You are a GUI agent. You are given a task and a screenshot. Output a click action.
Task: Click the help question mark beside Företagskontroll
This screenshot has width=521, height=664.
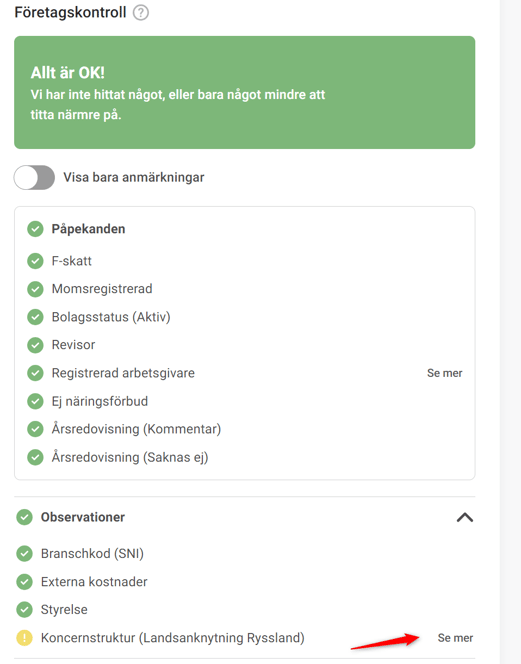tap(141, 13)
